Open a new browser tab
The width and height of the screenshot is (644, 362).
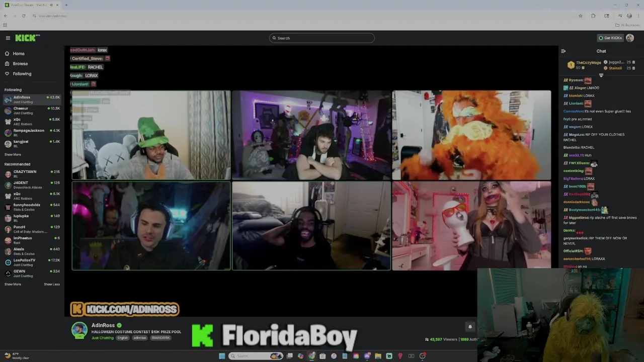pos(66,5)
